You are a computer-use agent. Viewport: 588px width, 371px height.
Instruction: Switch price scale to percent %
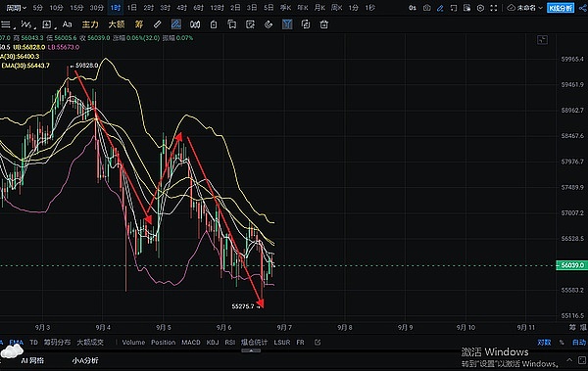562,343
